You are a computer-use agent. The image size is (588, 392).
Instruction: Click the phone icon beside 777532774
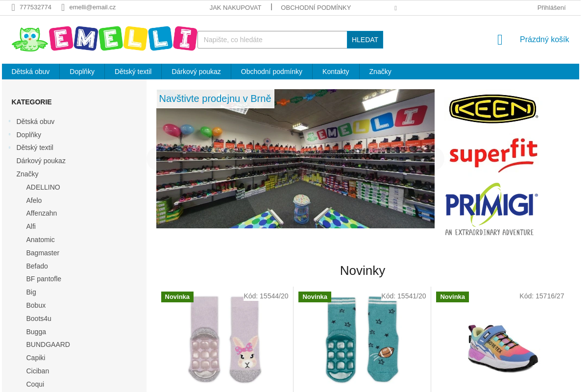(x=13, y=7)
